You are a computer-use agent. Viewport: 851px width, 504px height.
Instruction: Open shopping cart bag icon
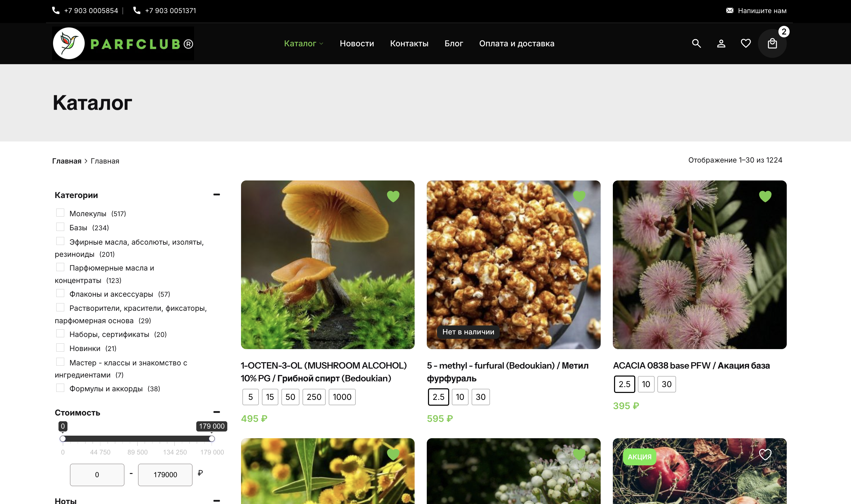772,43
